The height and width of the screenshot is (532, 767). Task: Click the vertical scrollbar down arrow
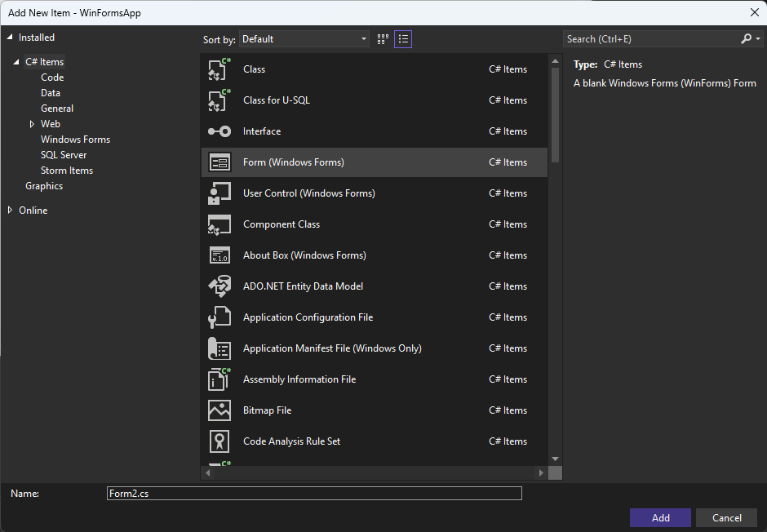point(555,459)
